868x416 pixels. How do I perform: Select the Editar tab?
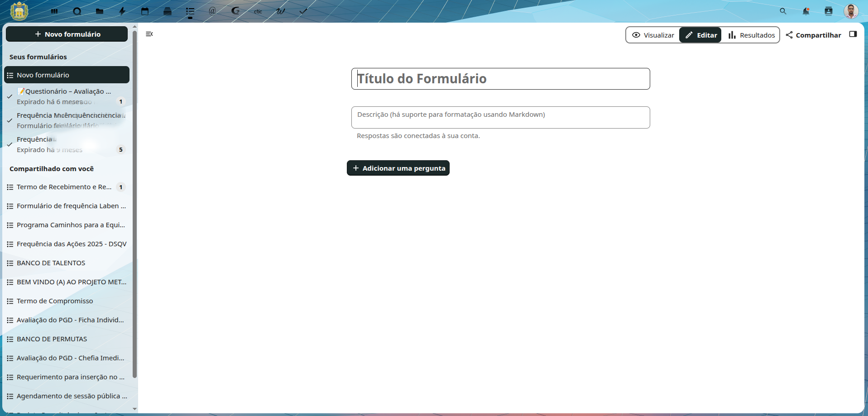700,35
